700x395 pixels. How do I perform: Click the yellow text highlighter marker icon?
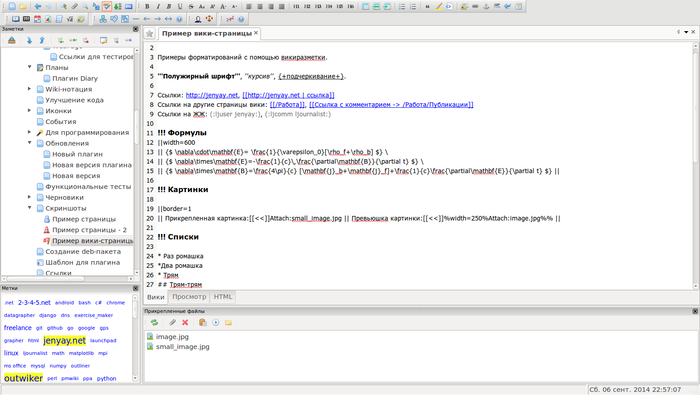[x=439, y=7]
